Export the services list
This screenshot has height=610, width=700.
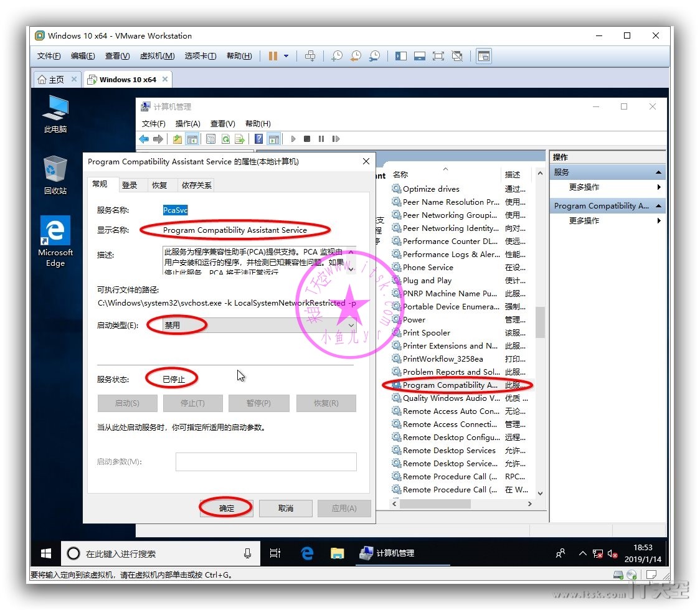pos(240,139)
